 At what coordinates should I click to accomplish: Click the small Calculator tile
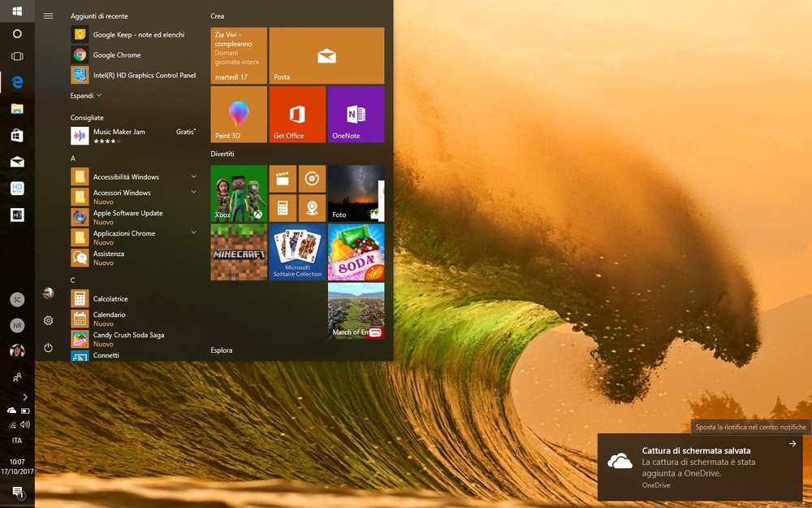pos(283,208)
